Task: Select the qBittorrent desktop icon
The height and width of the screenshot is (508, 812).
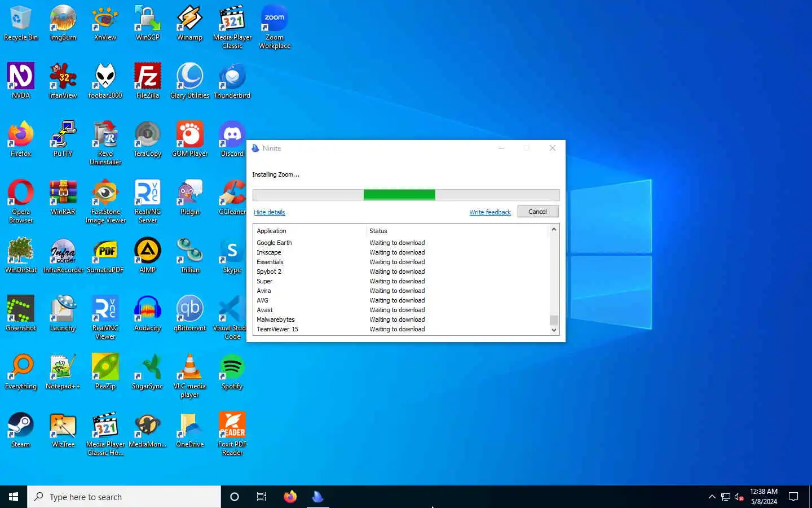Action: (189, 313)
